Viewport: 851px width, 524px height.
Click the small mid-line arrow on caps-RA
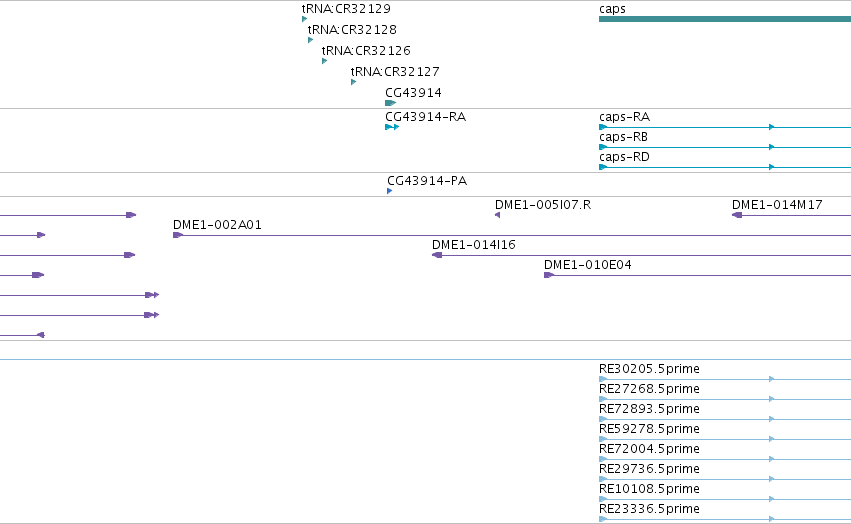[x=772, y=127]
